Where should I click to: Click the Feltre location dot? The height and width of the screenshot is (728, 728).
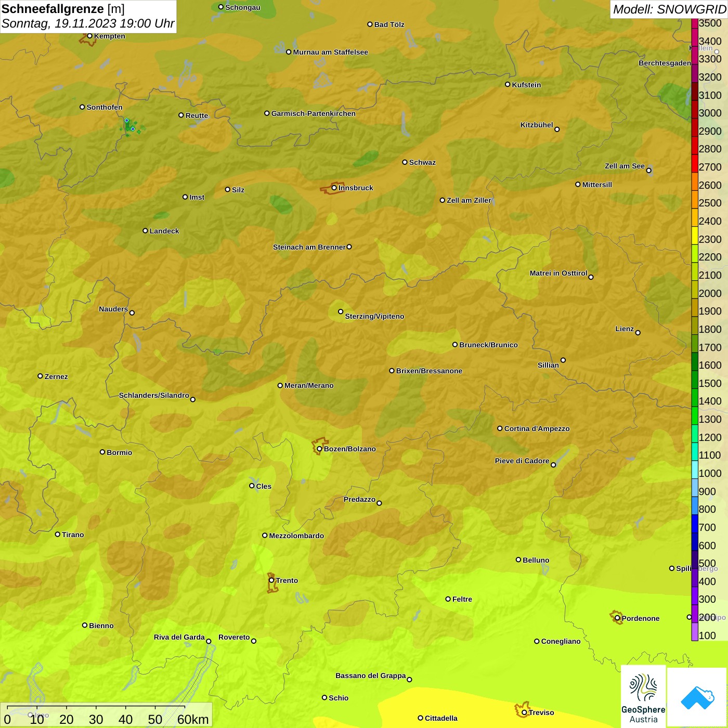(x=448, y=599)
